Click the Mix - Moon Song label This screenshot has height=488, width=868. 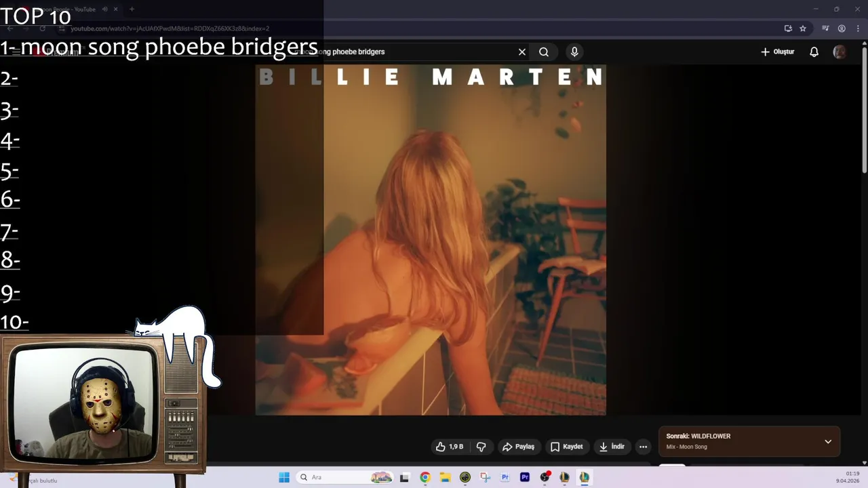(686, 447)
